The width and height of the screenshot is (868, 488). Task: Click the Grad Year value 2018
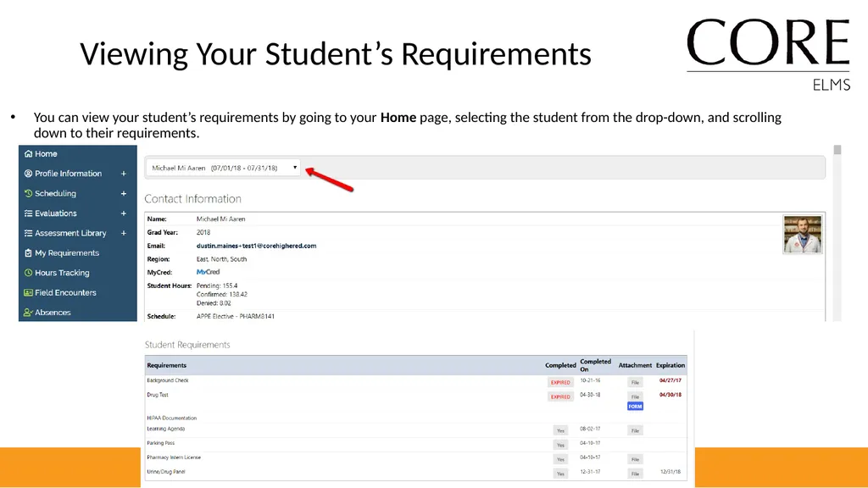pyautogui.click(x=203, y=232)
